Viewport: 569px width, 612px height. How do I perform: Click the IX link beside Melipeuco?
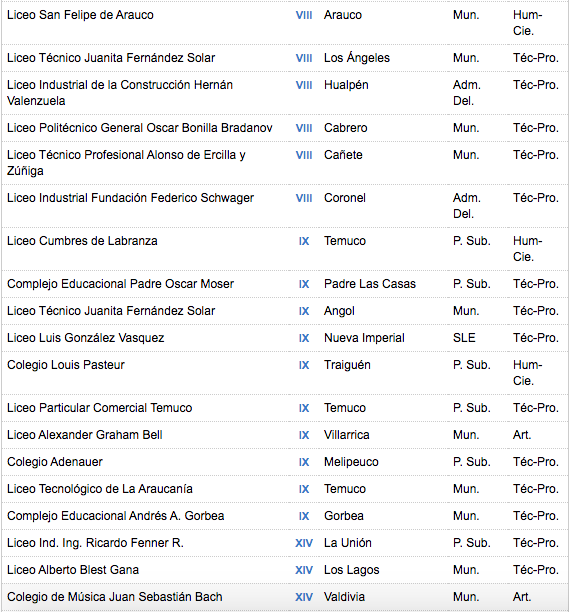point(304,462)
